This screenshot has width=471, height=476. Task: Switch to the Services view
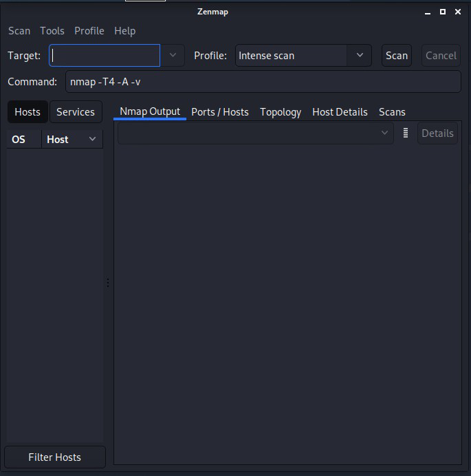(x=76, y=112)
